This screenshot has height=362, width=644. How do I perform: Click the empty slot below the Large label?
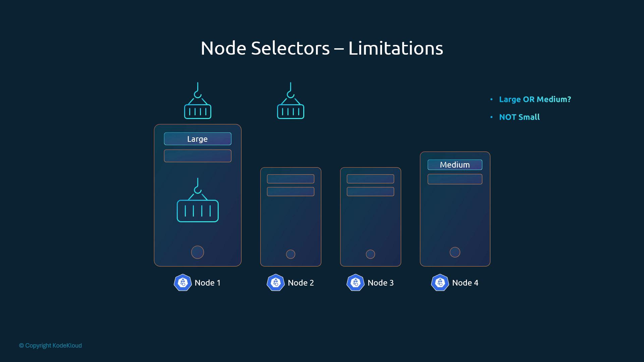198,156
